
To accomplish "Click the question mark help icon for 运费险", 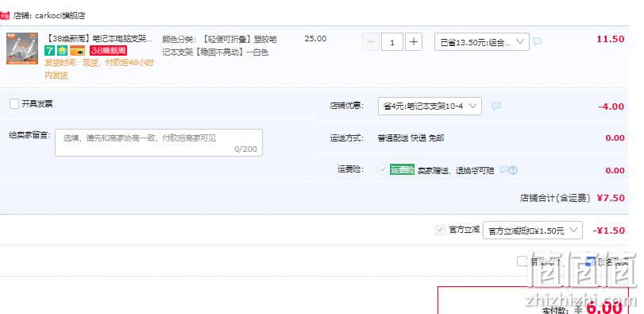I will [513, 170].
